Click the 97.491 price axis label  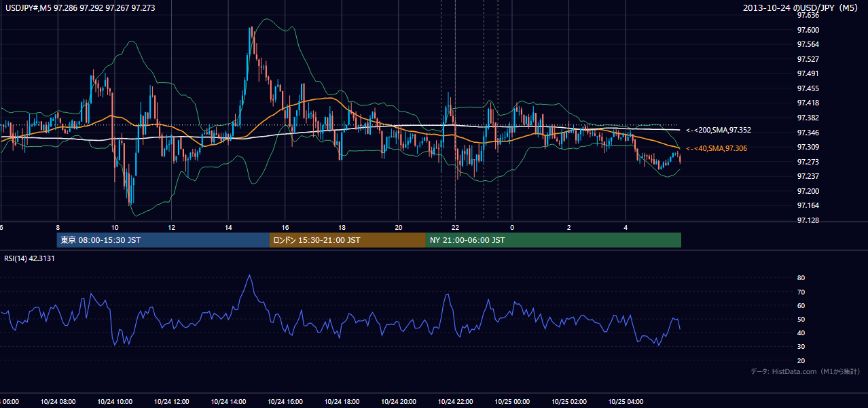(x=808, y=73)
